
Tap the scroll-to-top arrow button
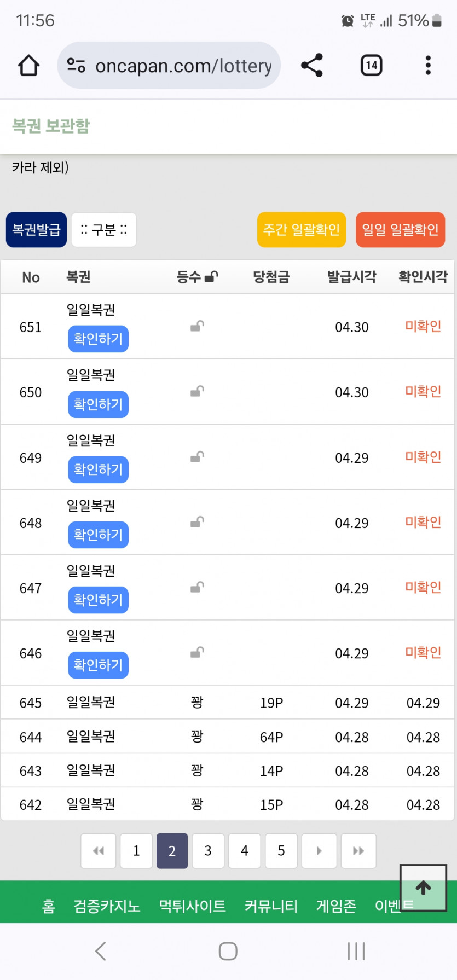[423, 887]
